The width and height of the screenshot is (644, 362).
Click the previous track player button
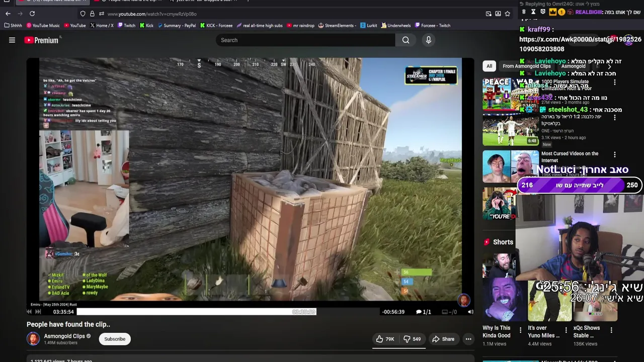(x=29, y=312)
